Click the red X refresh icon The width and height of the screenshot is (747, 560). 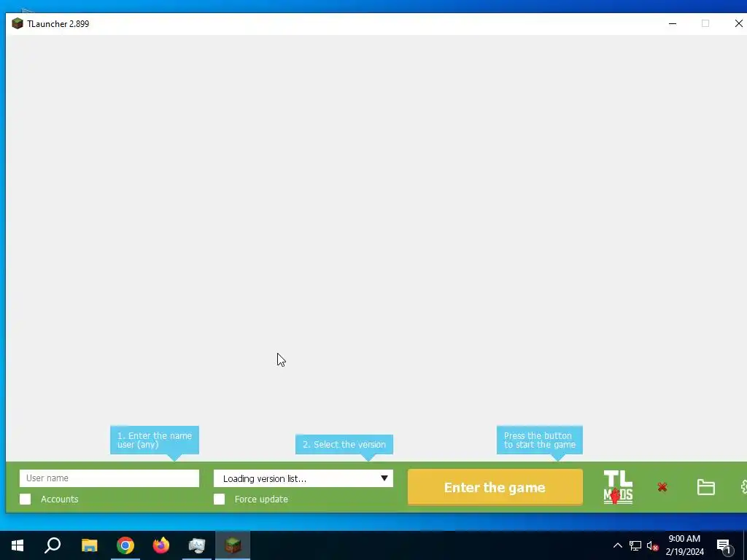[662, 487]
